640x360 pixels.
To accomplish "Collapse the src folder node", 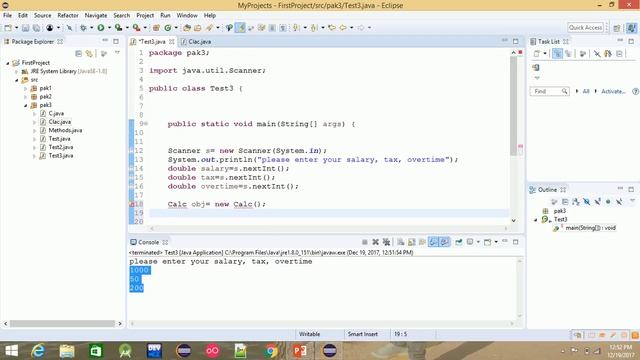I will (17, 80).
